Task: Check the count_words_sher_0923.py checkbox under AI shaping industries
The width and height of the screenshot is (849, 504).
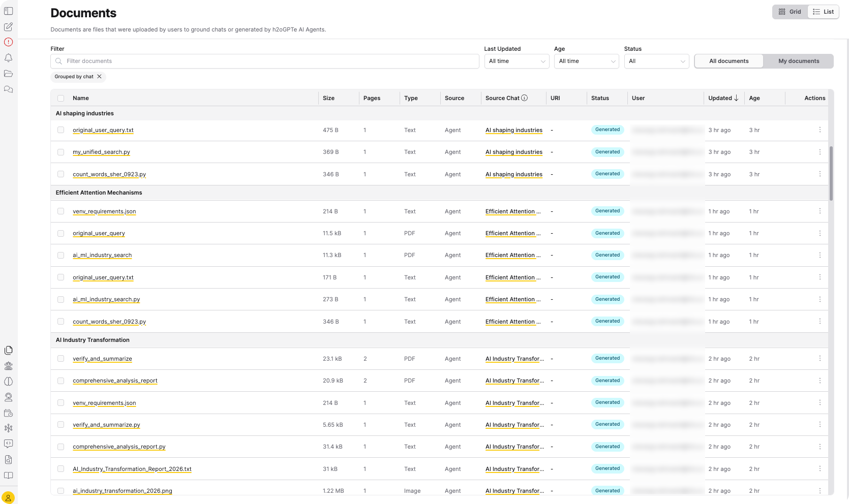Action: click(x=61, y=174)
